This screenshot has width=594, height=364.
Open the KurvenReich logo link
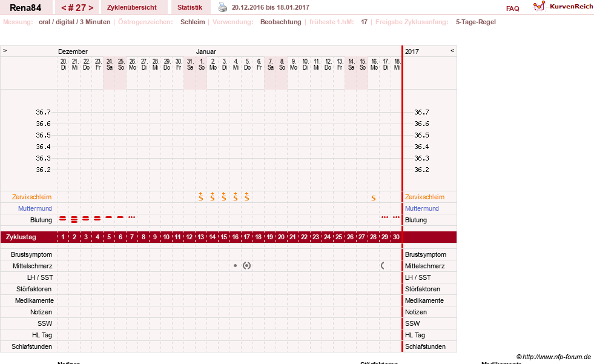563,6
